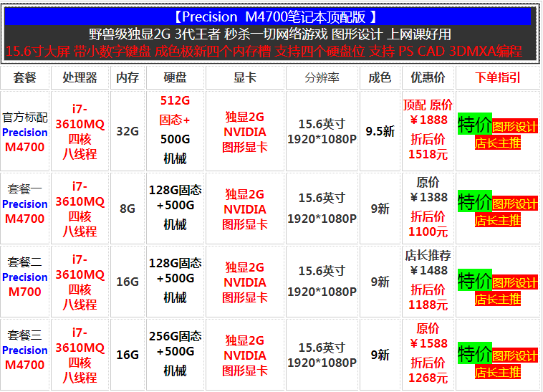Screen dimensions: 543x392
Task: Click the green 特价 badge in 套餐二 row
Action: coord(475,280)
